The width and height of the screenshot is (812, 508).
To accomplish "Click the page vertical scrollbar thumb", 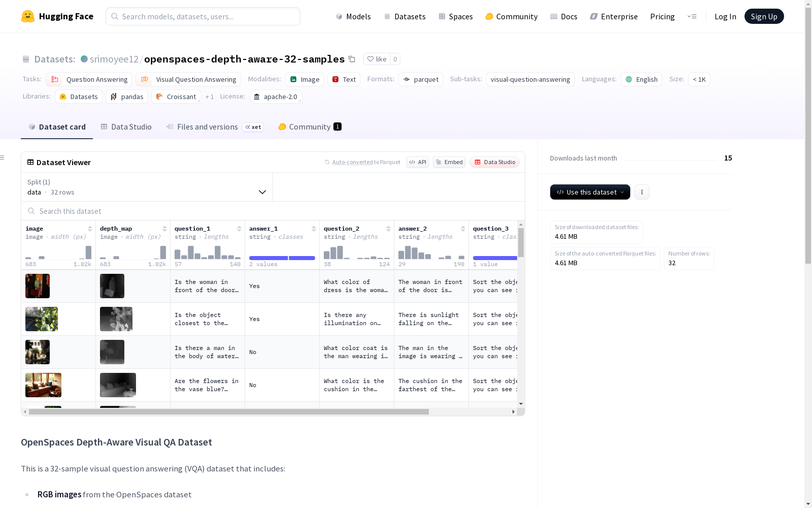I will tap(808, 135).
